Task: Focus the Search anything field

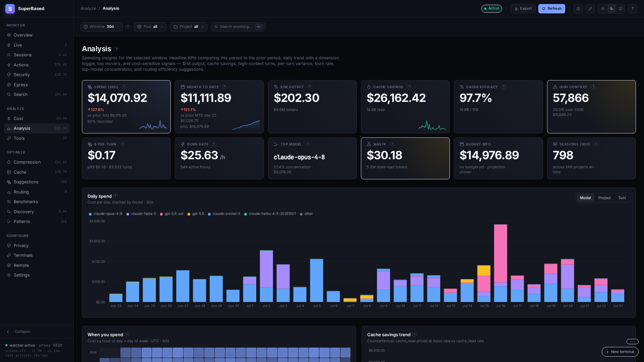Action: click(238, 27)
